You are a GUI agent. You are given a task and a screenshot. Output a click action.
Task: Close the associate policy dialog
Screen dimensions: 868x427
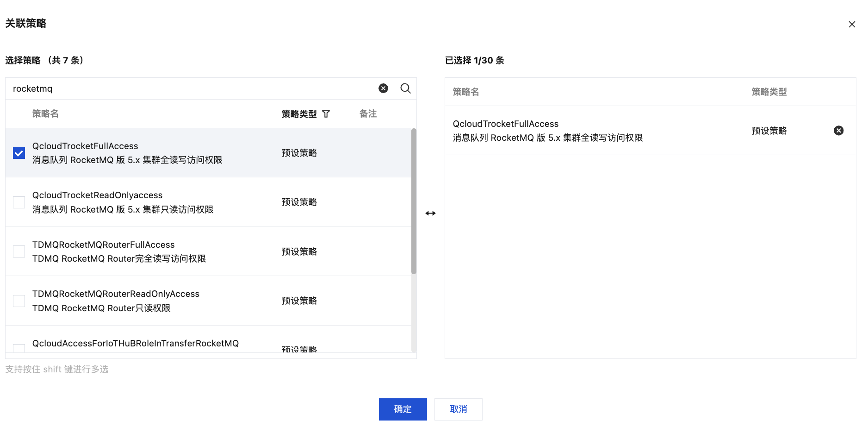pyautogui.click(x=852, y=24)
